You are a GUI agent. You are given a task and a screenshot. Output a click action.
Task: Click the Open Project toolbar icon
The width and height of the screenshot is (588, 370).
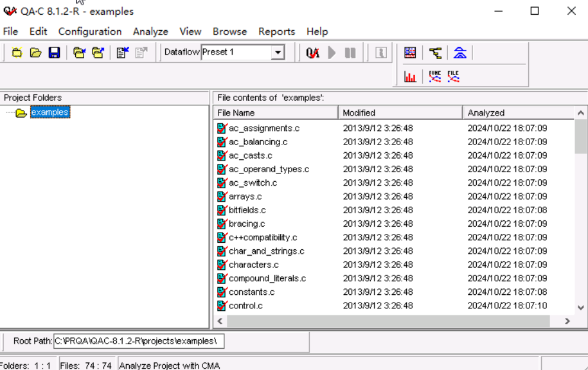click(36, 53)
